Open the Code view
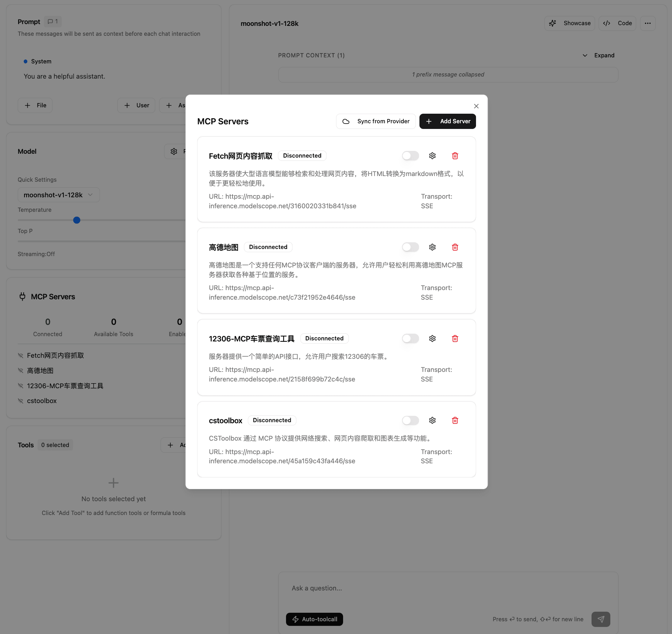This screenshot has height=634, width=672. click(x=617, y=23)
